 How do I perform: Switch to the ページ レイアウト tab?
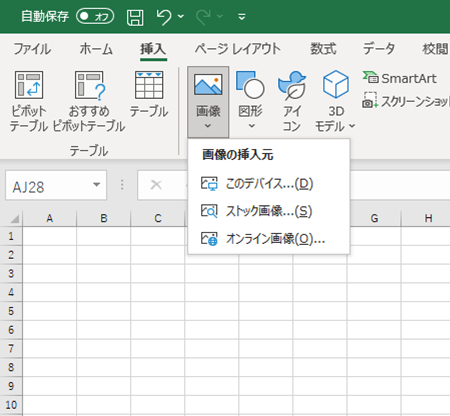pyautogui.click(x=238, y=49)
